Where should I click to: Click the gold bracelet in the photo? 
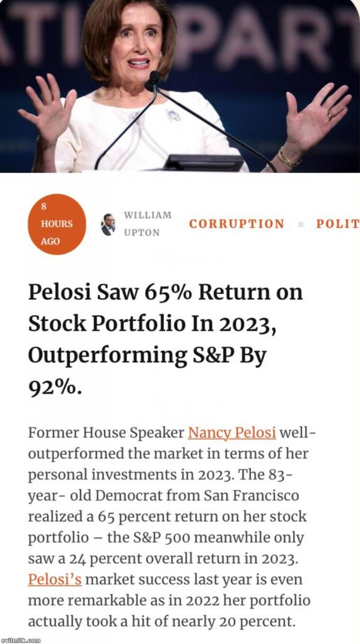(288, 159)
